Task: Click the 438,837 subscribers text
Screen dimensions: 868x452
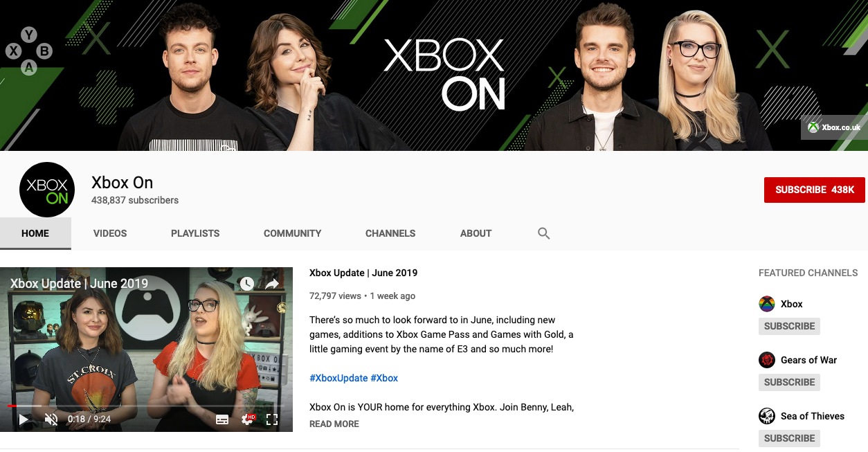Action: pos(135,200)
